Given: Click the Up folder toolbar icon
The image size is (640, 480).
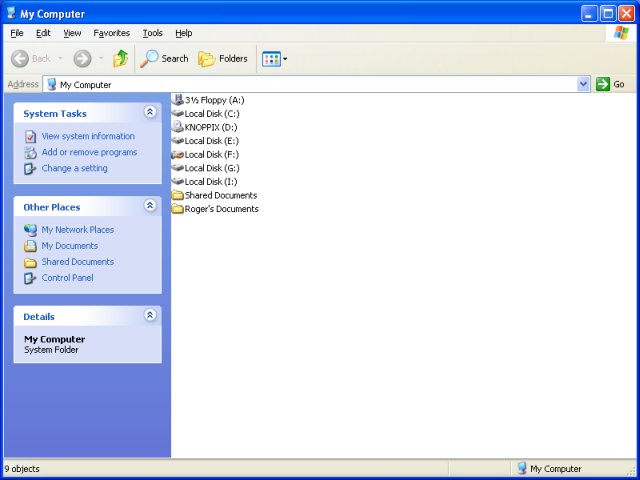Looking at the screenshot, I should coord(120,59).
